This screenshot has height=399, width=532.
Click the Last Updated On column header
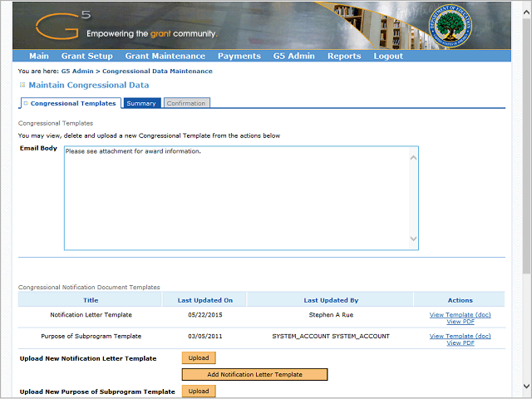(x=205, y=300)
